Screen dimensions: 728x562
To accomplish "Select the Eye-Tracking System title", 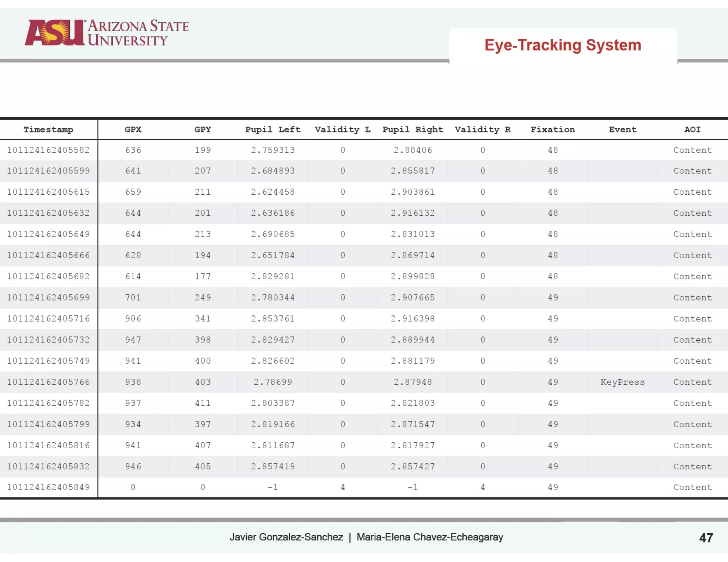I will pos(563,45).
